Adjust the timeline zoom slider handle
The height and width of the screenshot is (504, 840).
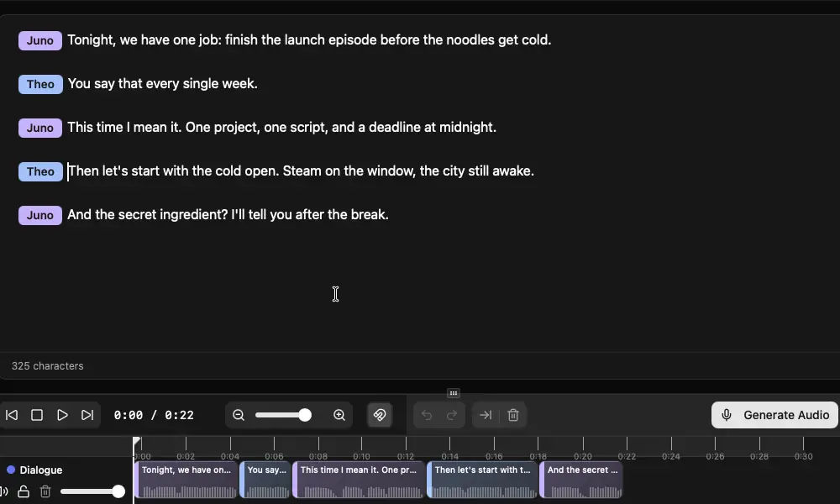(305, 415)
